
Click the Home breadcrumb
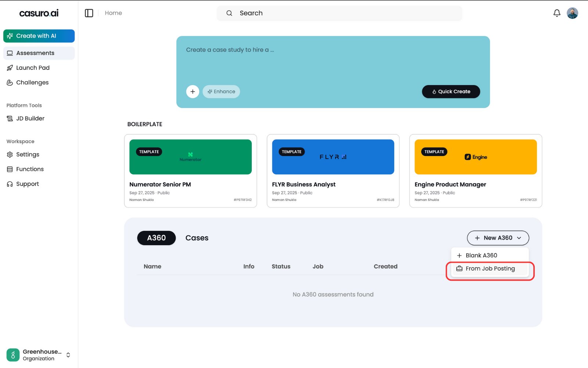coord(113,13)
